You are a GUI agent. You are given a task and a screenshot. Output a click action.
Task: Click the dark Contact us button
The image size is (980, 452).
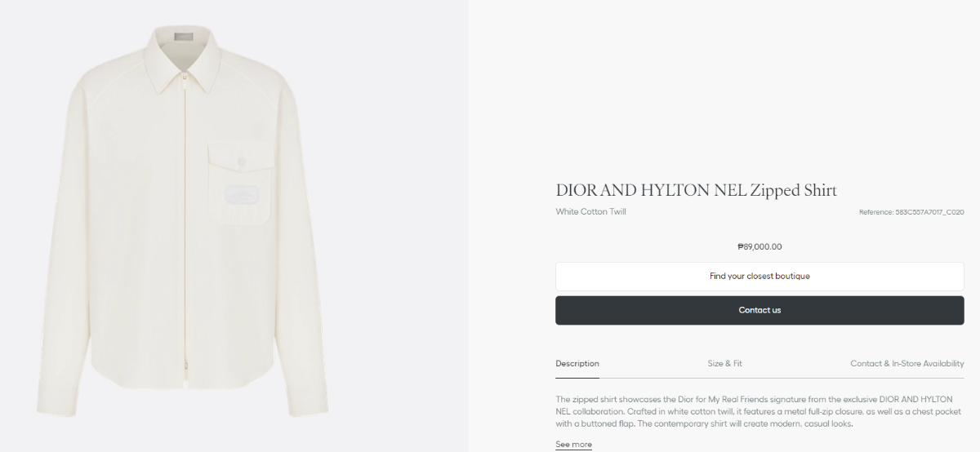[x=759, y=310]
